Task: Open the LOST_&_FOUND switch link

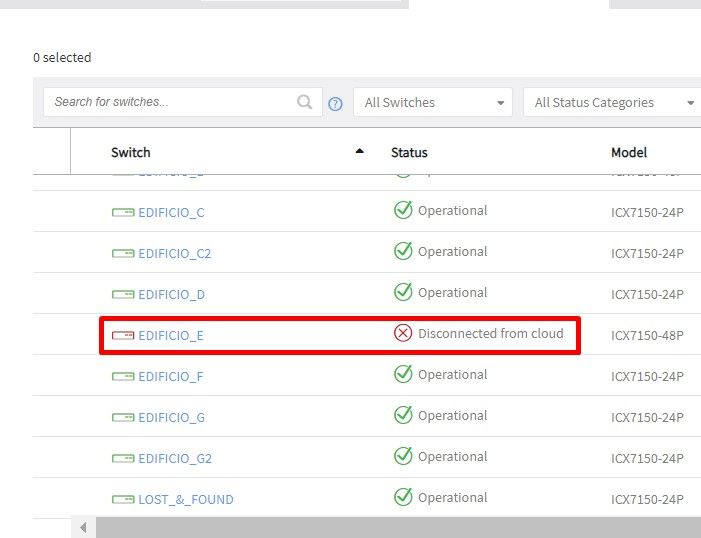Action: click(186, 500)
